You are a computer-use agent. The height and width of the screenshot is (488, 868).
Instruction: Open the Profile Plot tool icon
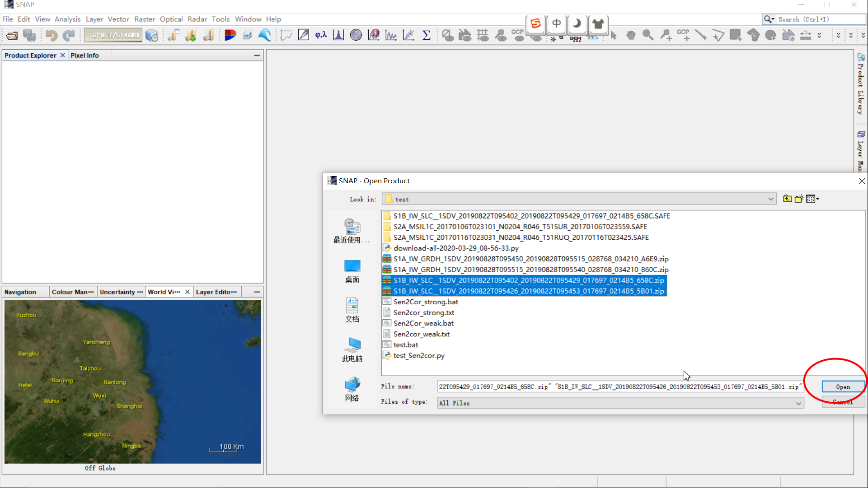pyautogui.click(x=286, y=35)
